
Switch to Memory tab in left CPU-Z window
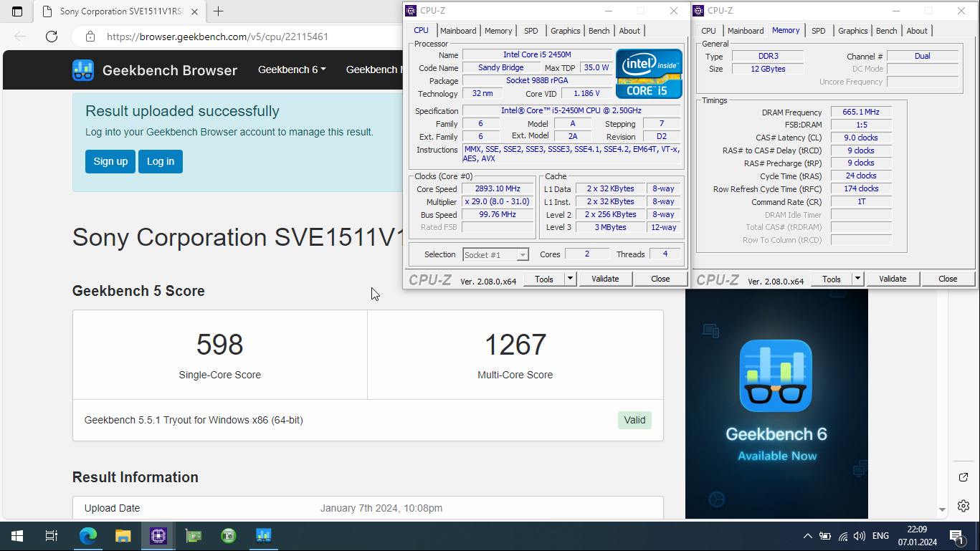click(498, 31)
